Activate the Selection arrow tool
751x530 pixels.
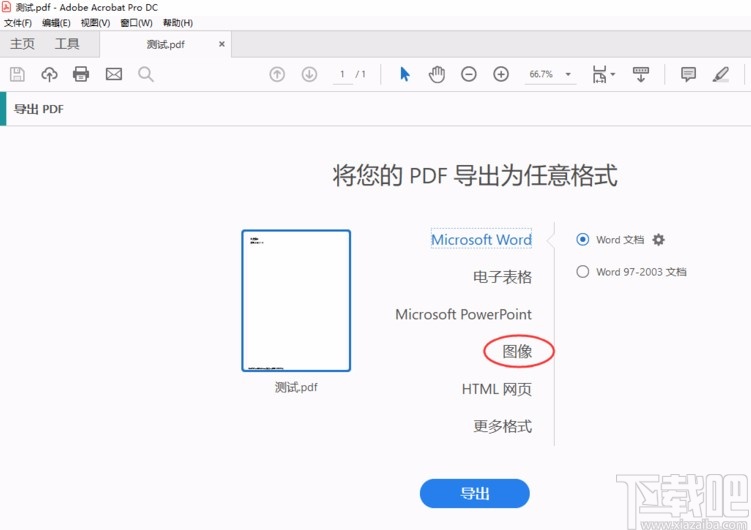click(405, 74)
